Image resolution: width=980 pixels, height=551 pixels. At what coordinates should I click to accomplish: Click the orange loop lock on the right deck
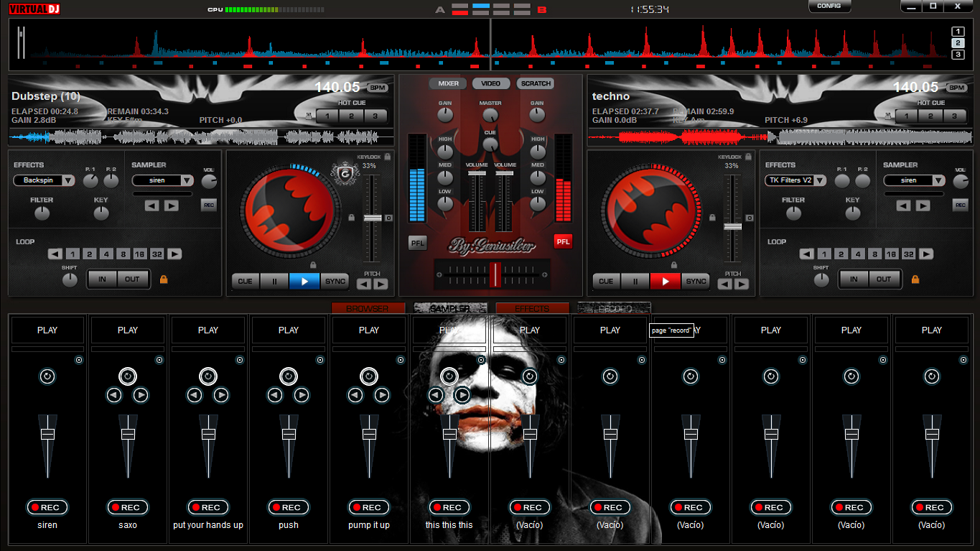915,279
